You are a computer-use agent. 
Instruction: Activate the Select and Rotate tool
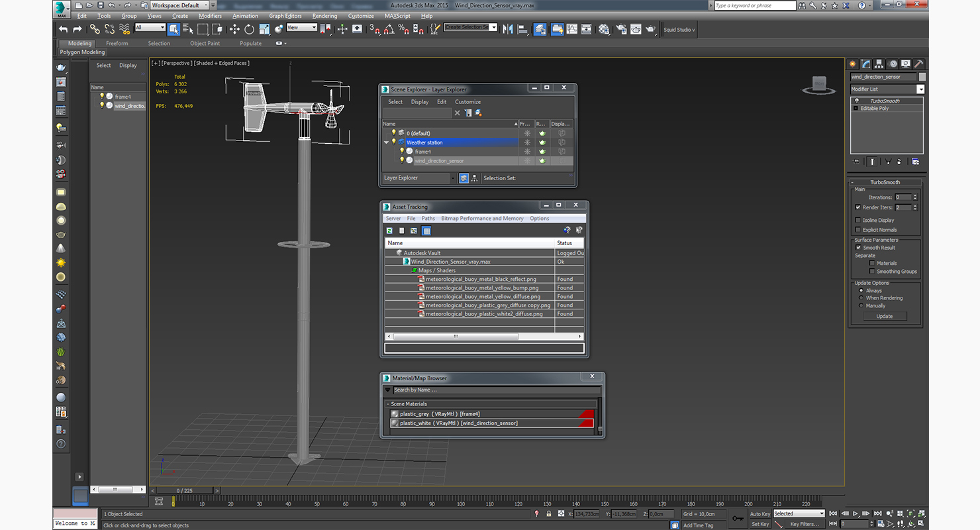[x=249, y=29]
